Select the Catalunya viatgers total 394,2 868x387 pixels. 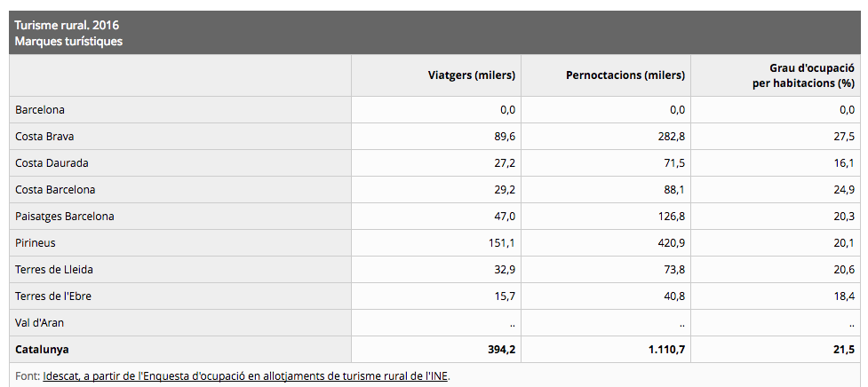(502, 350)
